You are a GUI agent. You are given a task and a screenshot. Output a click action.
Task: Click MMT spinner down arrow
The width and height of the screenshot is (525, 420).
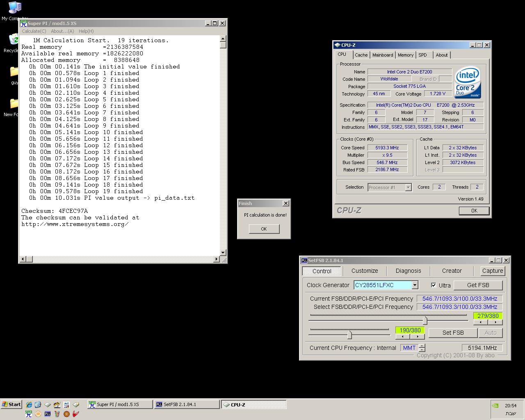coord(422,350)
